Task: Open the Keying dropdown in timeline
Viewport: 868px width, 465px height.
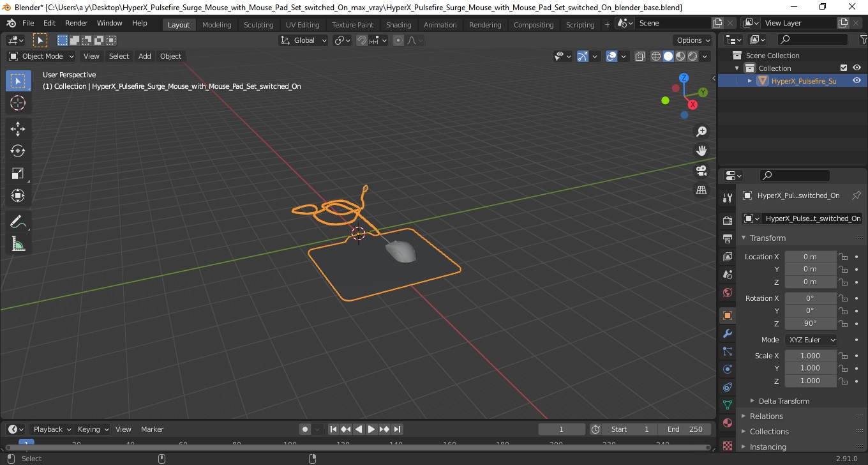Action: click(93, 429)
